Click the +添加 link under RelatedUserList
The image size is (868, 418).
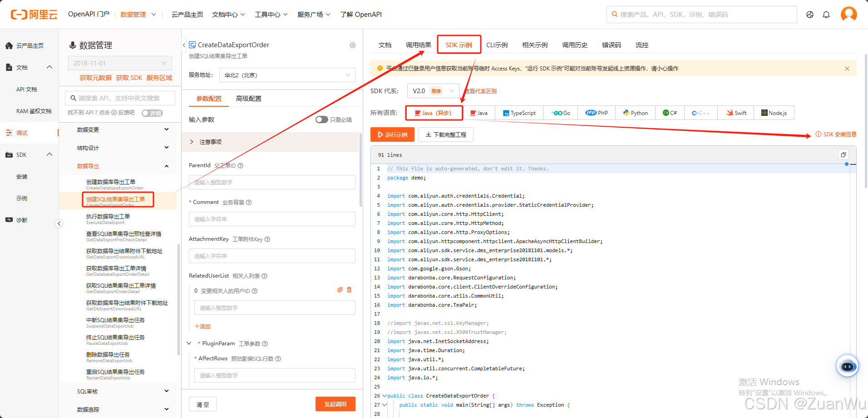pos(202,326)
